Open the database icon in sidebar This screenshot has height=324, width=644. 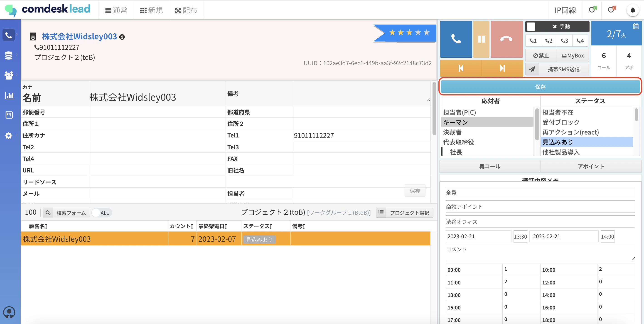coord(8,55)
